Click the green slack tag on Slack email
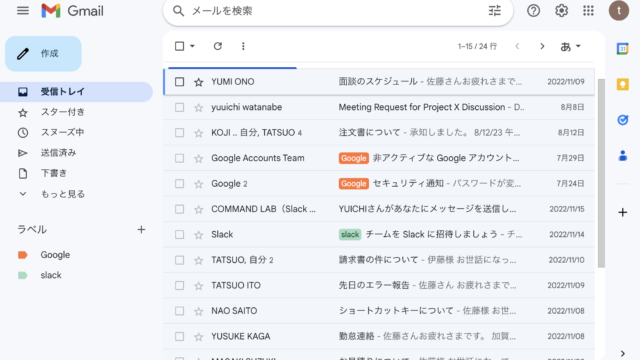The image size is (640, 360). coord(350,234)
